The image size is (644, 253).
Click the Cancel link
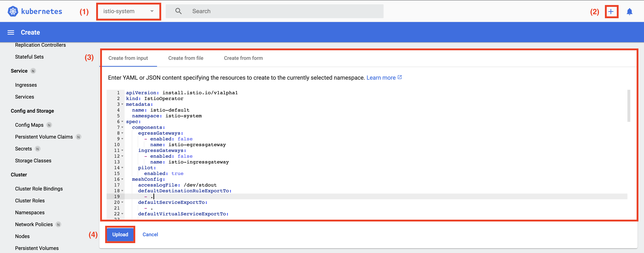pos(150,234)
